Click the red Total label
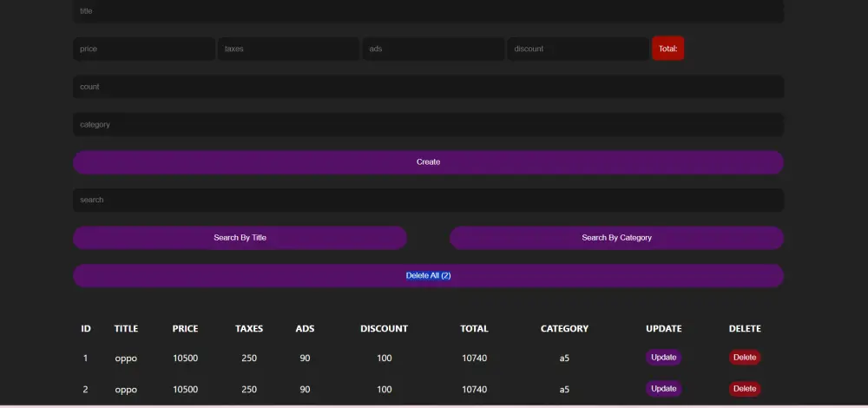Viewport: 868px width, 408px height. tap(668, 49)
